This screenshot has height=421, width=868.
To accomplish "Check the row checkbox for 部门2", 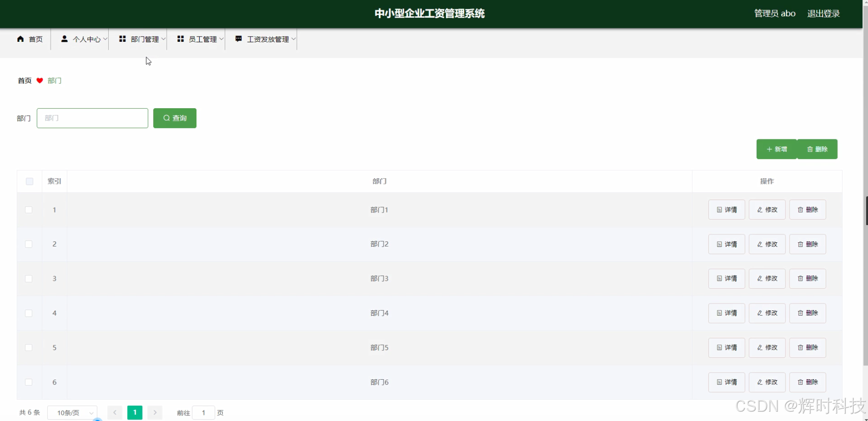I will [x=28, y=244].
